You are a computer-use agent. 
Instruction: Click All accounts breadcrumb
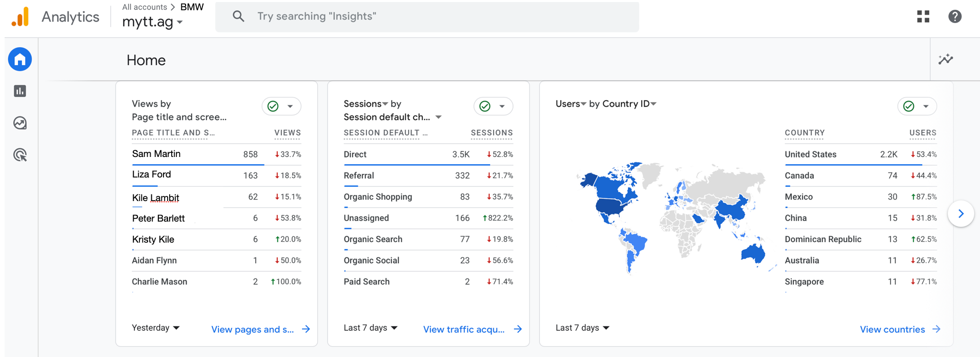[145, 7]
